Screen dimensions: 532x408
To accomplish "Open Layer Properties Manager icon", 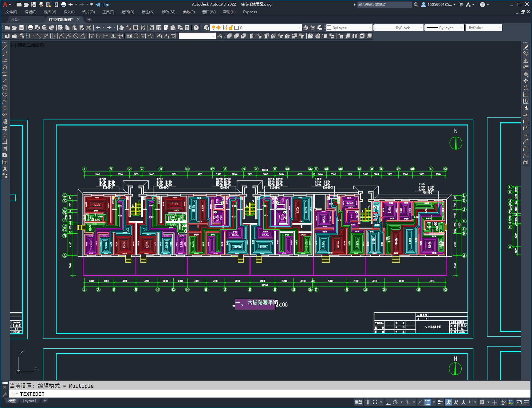I will pos(206,28).
